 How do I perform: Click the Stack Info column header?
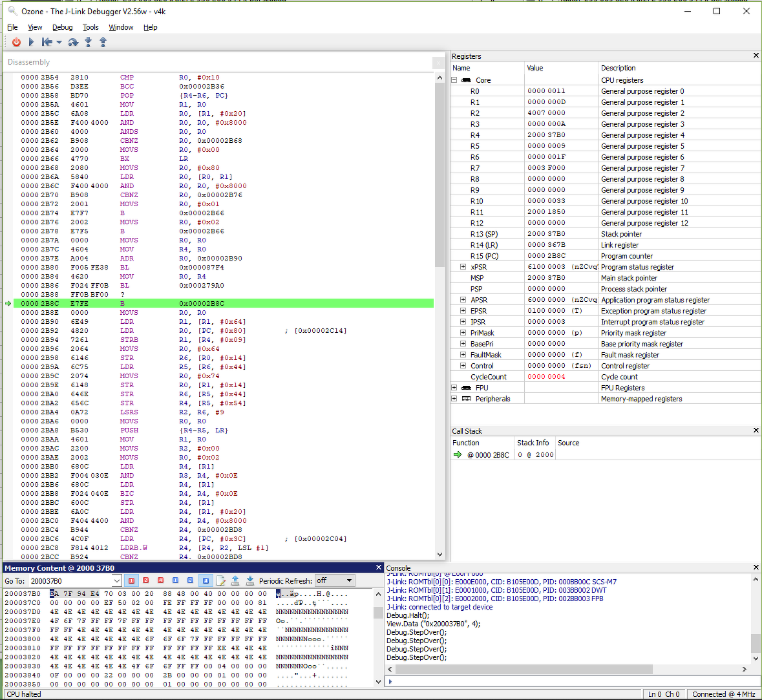pyautogui.click(x=534, y=443)
